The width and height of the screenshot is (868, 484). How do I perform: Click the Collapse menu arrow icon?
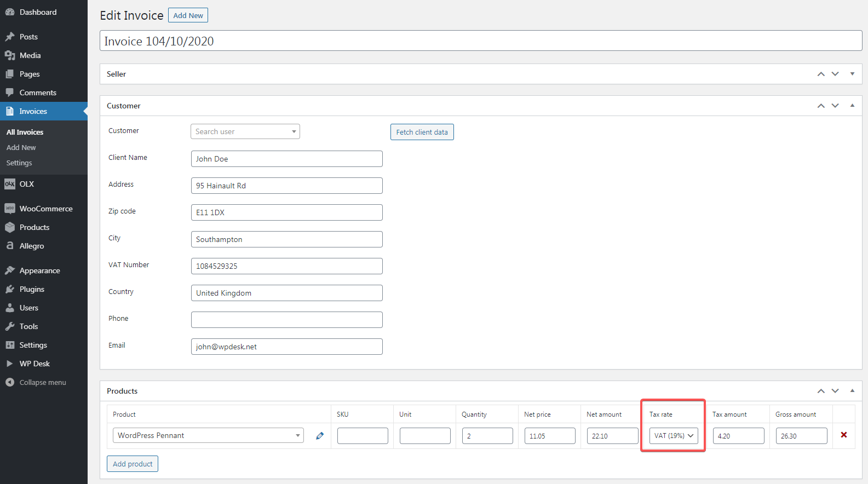click(x=10, y=382)
